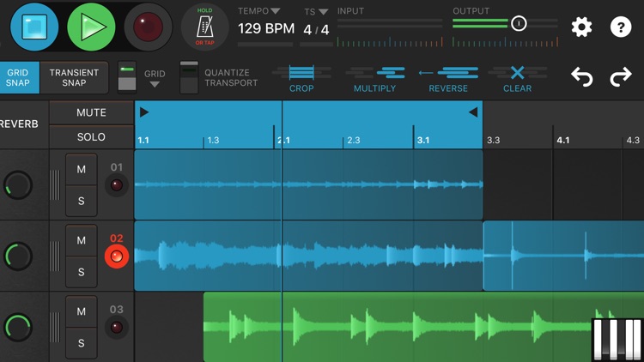Mute track 03
The image size is (644, 362).
tap(82, 311)
